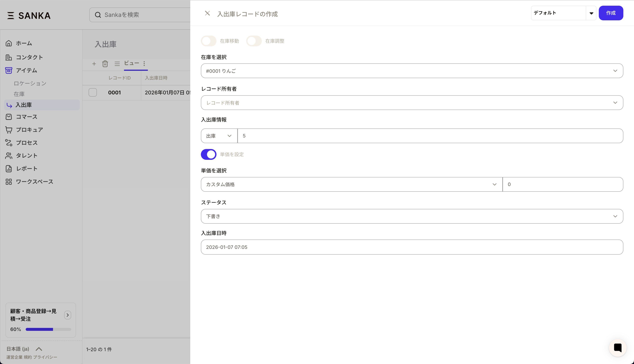The image size is (634, 364).
Task: Click the plus add record icon
Action: pyautogui.click(x=94, y=64)
